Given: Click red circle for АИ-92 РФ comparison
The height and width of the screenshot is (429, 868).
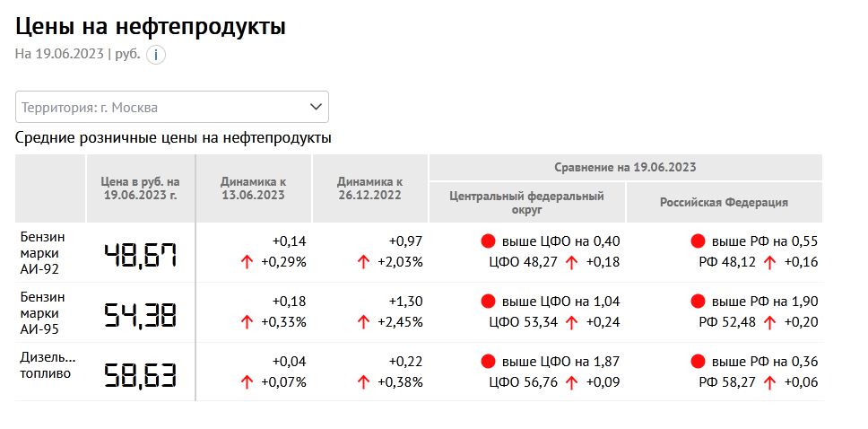Looking at the screenshot, I should (x=698, y=241).
